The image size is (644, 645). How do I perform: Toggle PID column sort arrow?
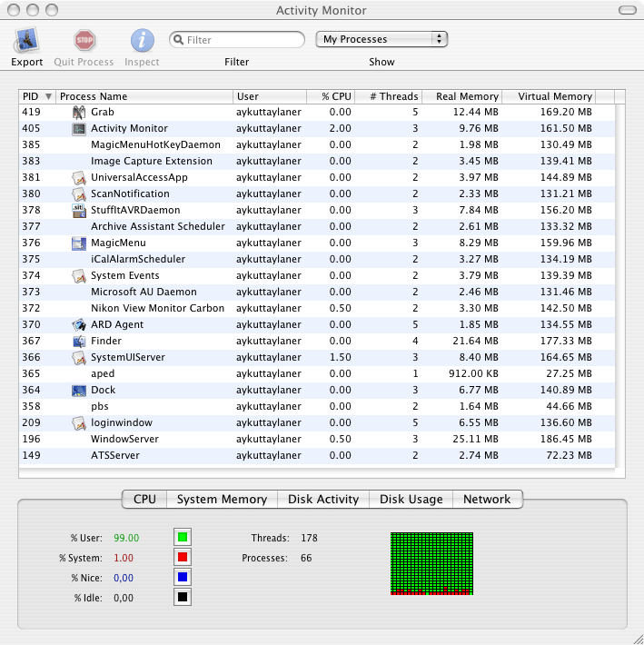pyautogui.click(x=48, y=96)
